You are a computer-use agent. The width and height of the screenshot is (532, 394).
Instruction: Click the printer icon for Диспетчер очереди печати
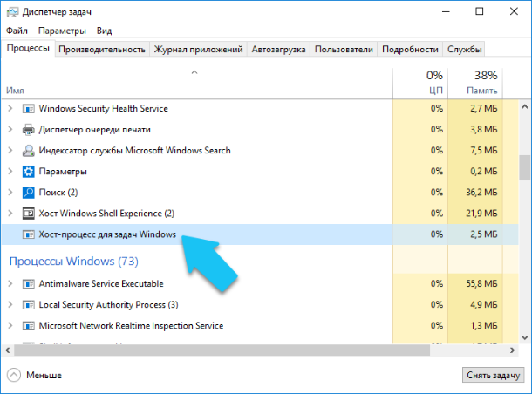click(x=29, y=130)
